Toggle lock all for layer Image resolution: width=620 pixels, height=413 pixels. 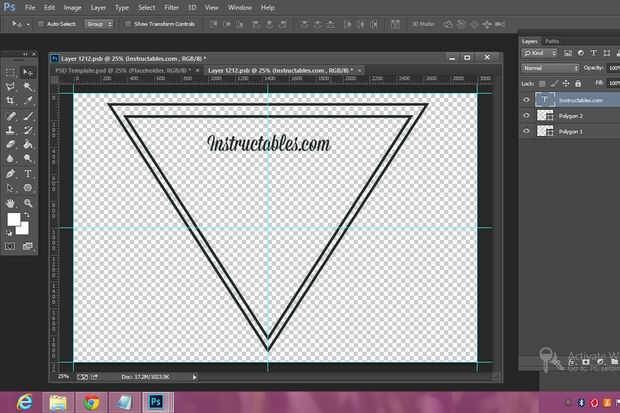coord(578,83)
